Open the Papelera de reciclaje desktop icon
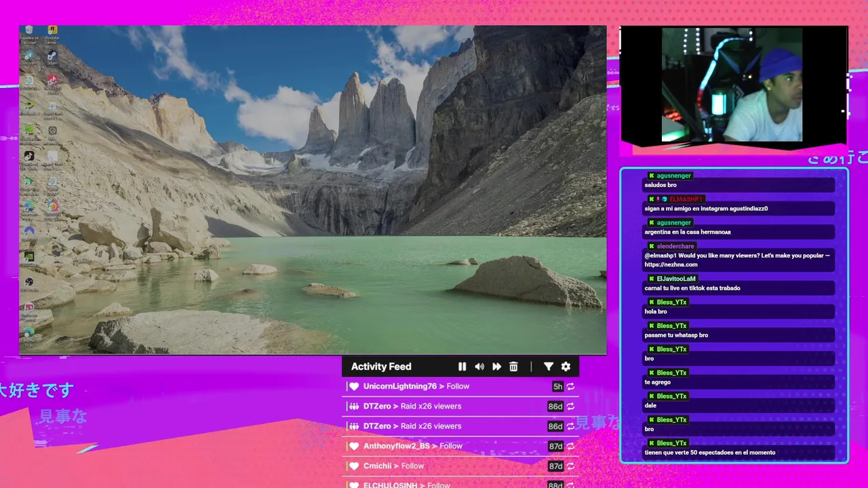The width and height of the screenshot is (868, 488). [x=29, y=35]
